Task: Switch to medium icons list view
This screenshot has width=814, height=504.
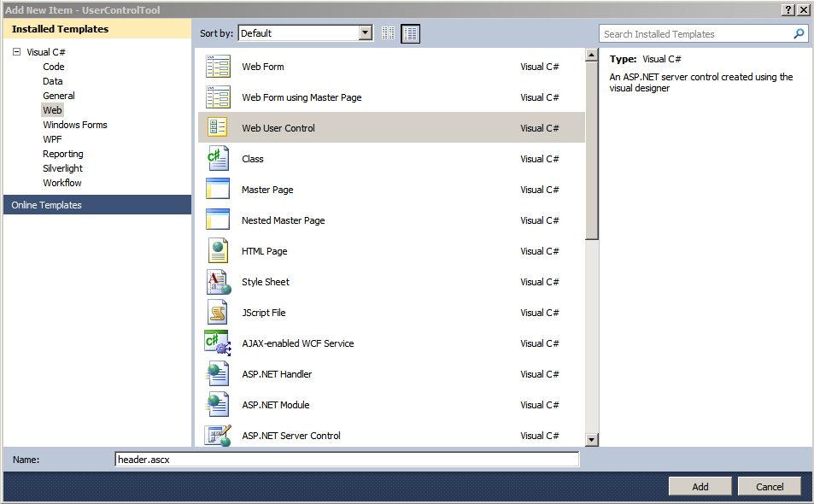Action: click(410, 33)
